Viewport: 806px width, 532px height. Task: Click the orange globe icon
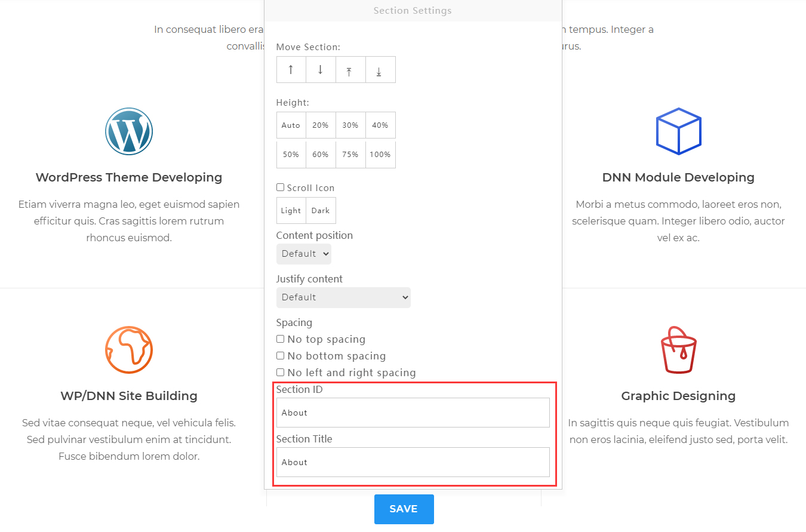[x=129, y=350]
